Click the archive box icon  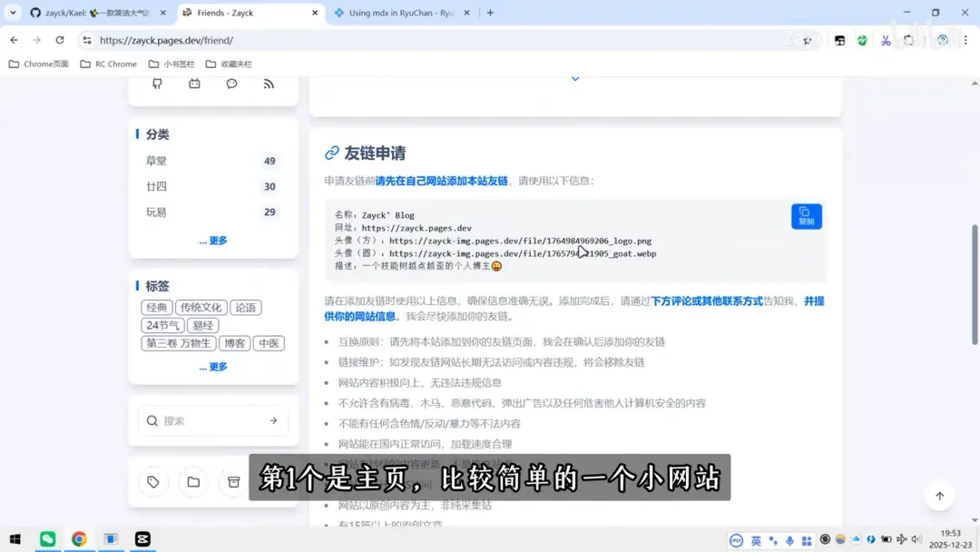[x=233, y=482]
